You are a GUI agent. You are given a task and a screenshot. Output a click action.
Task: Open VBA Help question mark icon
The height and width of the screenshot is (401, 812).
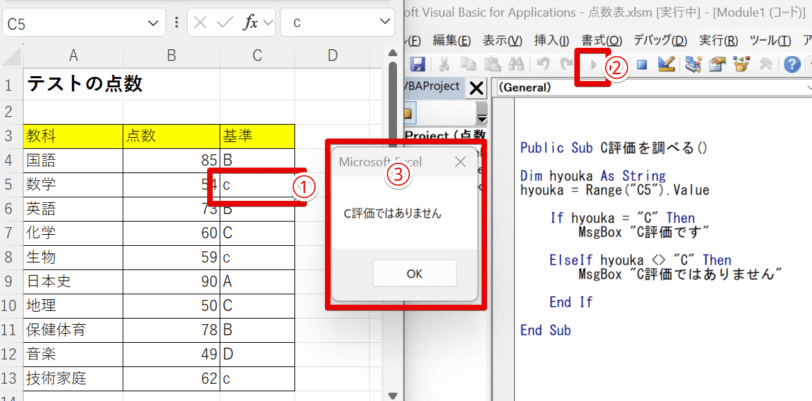[x=792, y=65]
